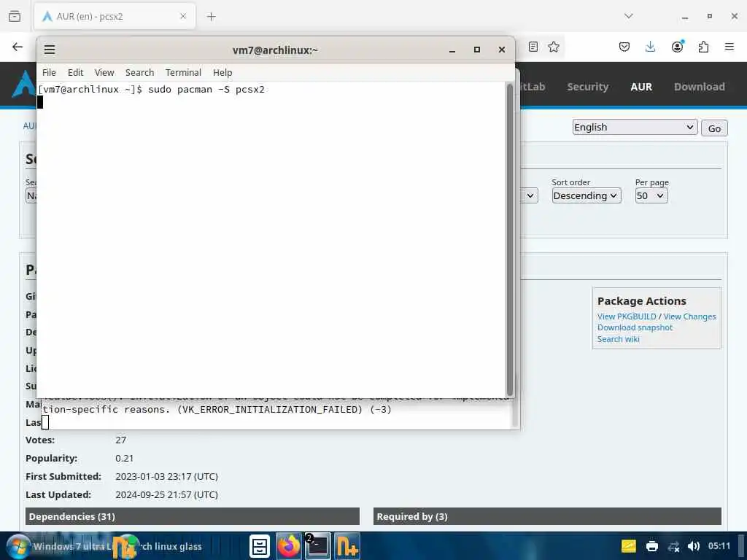Open the terminal Edit menu
The width and height of the screenshot is (747, 560).
click(x=75, y=72)
